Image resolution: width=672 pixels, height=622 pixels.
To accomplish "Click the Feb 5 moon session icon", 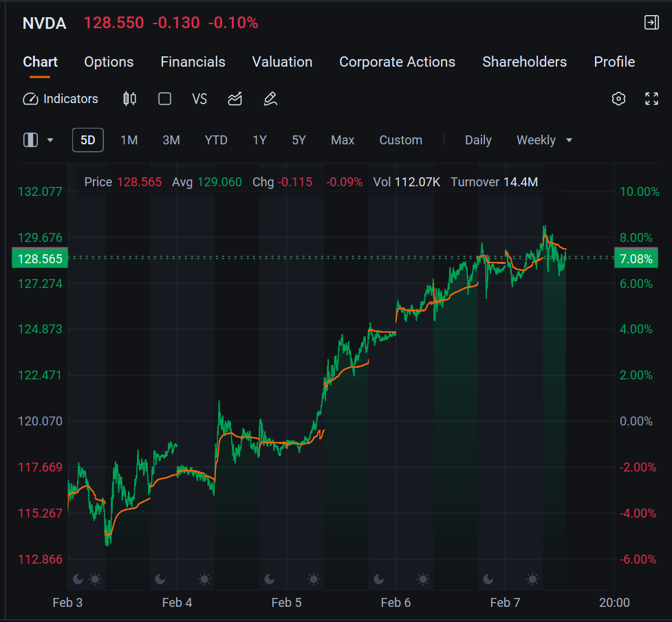I will click(269, 579).
